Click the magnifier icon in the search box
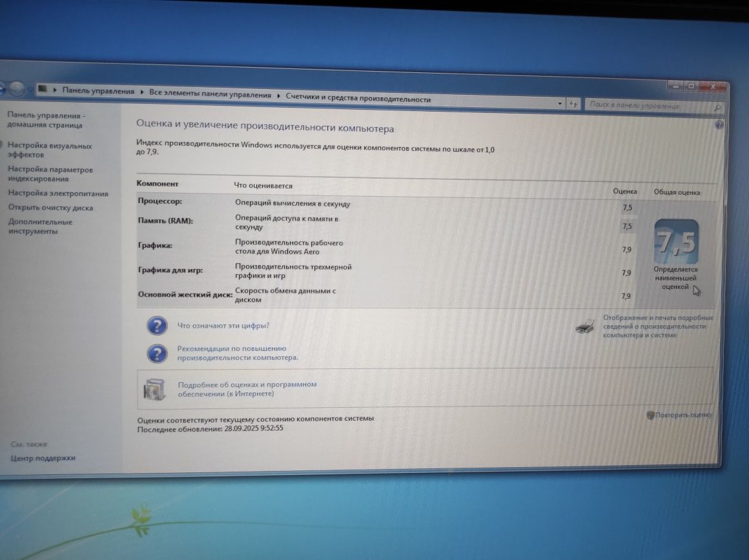The width and height of the screenshot is (749, 560). 717,108
